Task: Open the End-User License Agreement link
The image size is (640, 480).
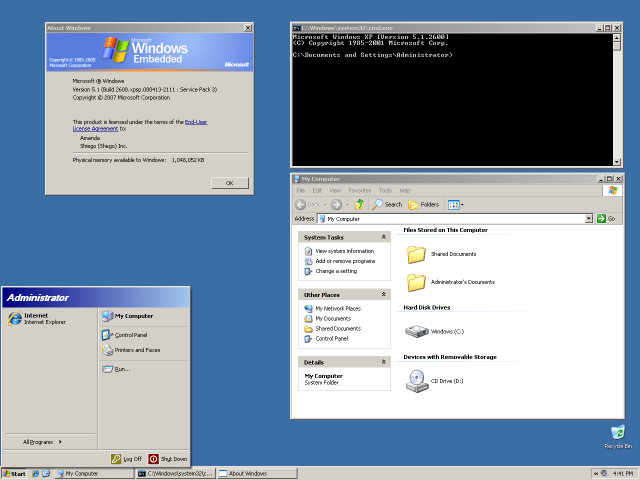Action: [x=140, y=125]
